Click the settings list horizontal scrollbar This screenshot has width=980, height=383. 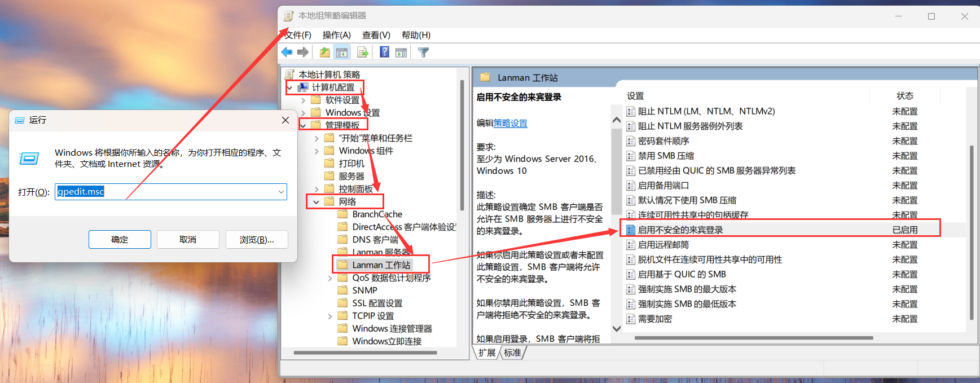tap(753, 338)
